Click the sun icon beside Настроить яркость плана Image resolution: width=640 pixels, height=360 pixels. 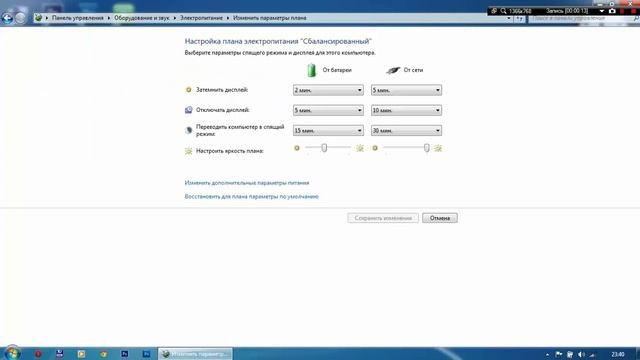[189, 151]
